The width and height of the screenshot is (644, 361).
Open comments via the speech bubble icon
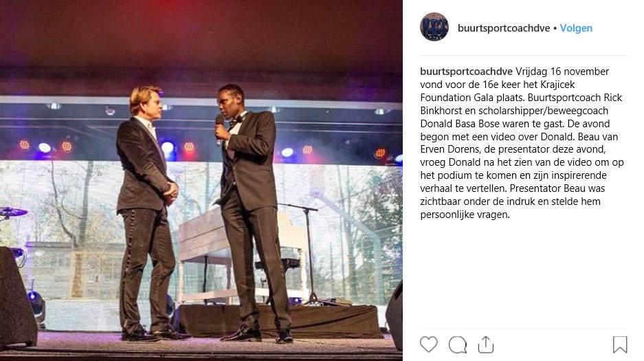[x=458, y=344]
